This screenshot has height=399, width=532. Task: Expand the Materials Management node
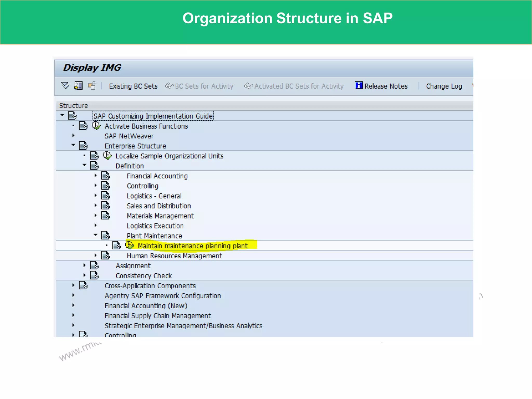coord(96,215)
